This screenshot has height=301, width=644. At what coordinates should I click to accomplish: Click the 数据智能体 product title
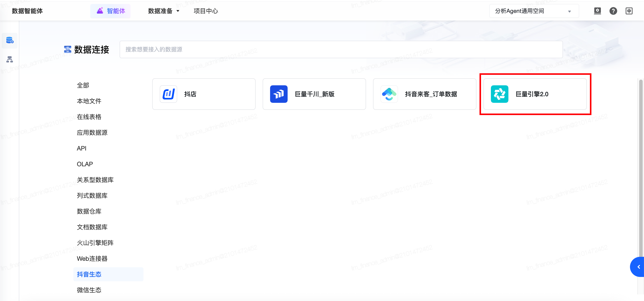(x=27, y=11)
